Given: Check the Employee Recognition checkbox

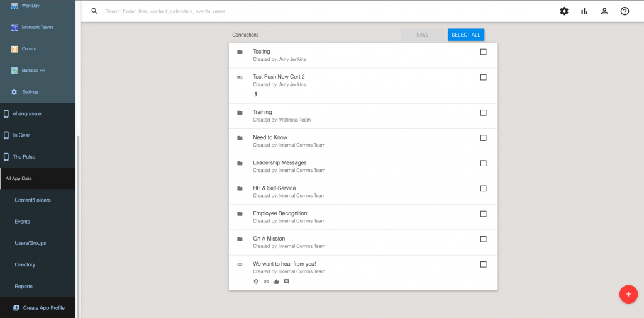Looking at the screenshot, I should 484,214.
